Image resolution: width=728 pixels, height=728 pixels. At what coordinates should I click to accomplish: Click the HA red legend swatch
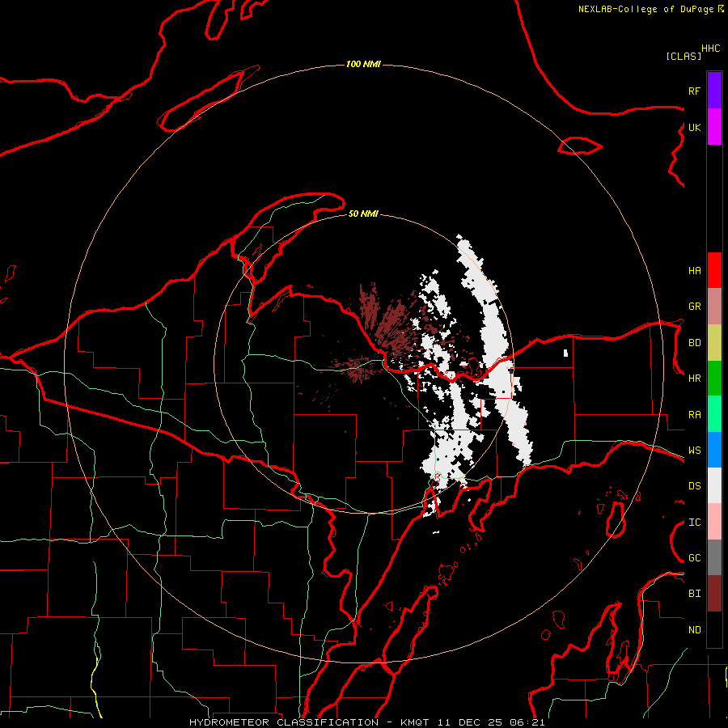714,270
